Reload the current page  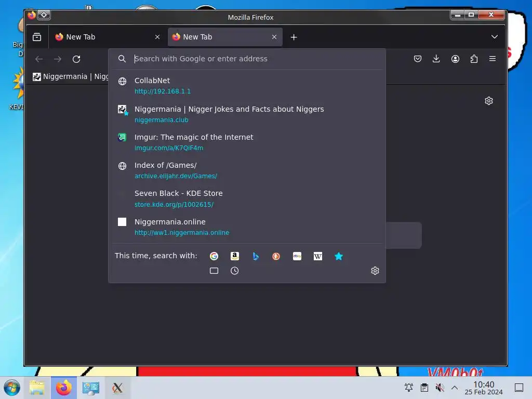(76, 59)
